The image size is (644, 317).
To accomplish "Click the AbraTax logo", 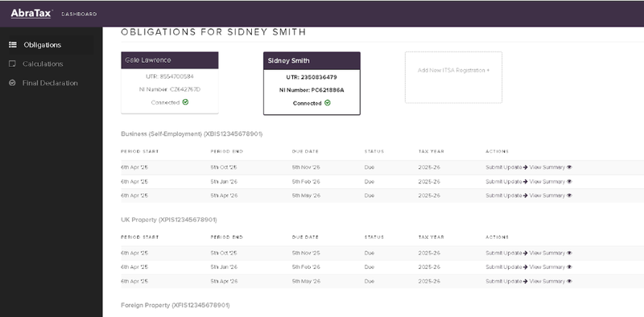I will point(31,13).
